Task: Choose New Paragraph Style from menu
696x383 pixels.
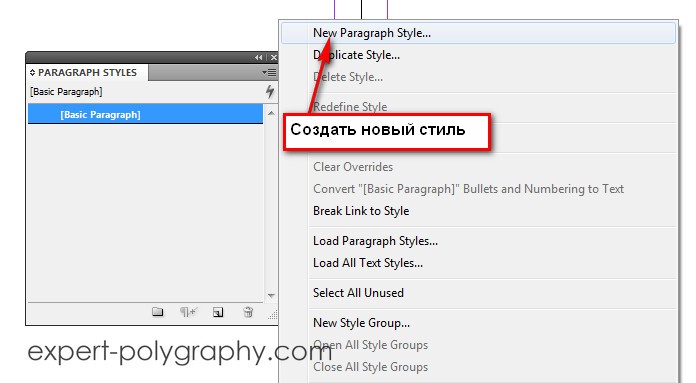Action: [478, 33]
